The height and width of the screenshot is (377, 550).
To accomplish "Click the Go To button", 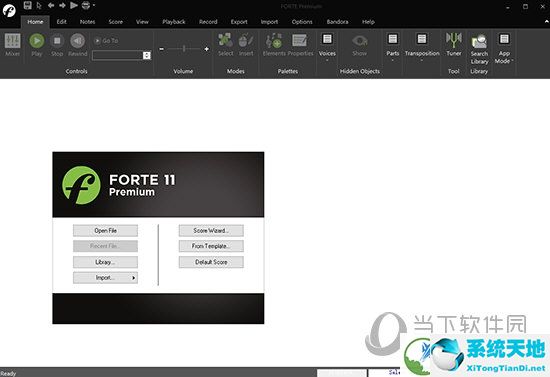I will (x=106, y=41).
